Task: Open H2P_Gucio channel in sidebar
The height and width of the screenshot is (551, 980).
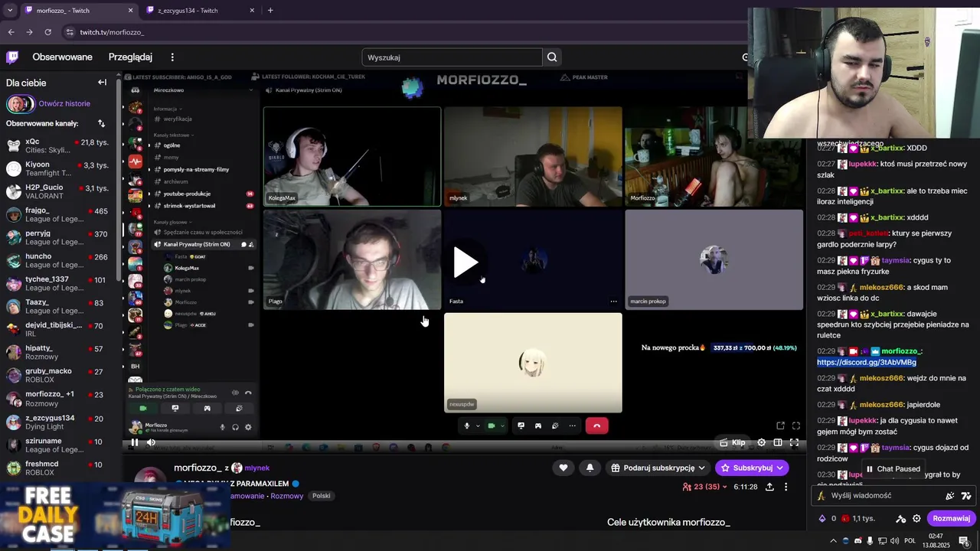Action: point(57,192)
